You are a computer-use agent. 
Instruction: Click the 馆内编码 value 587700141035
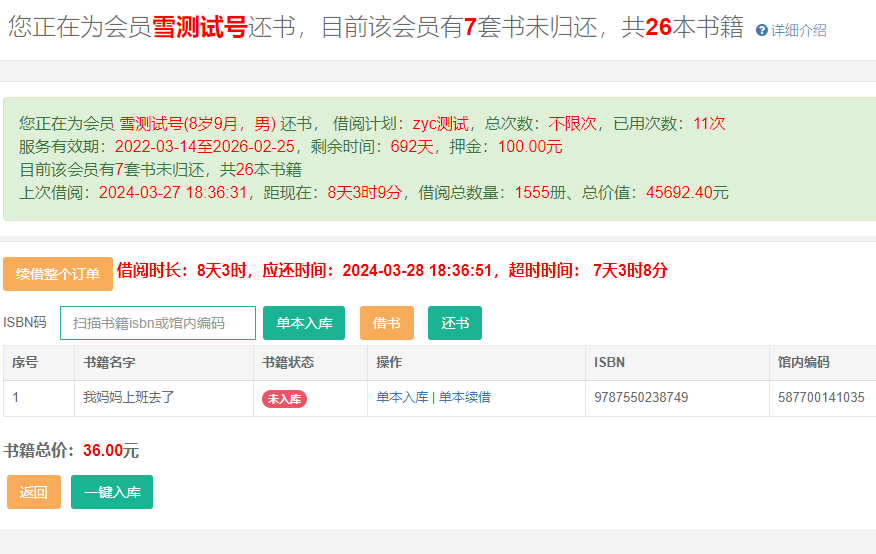821,397
